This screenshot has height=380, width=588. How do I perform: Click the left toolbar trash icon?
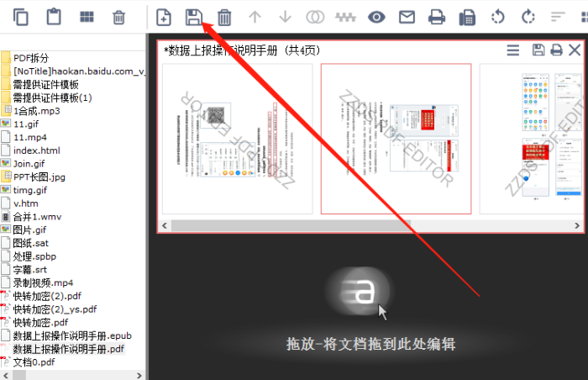coord(119,18)
